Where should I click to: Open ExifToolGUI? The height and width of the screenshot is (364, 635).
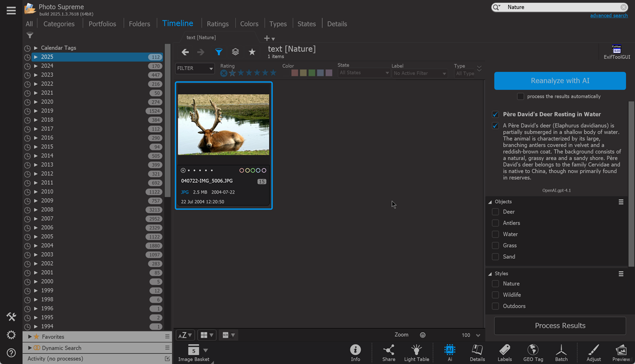617,52
